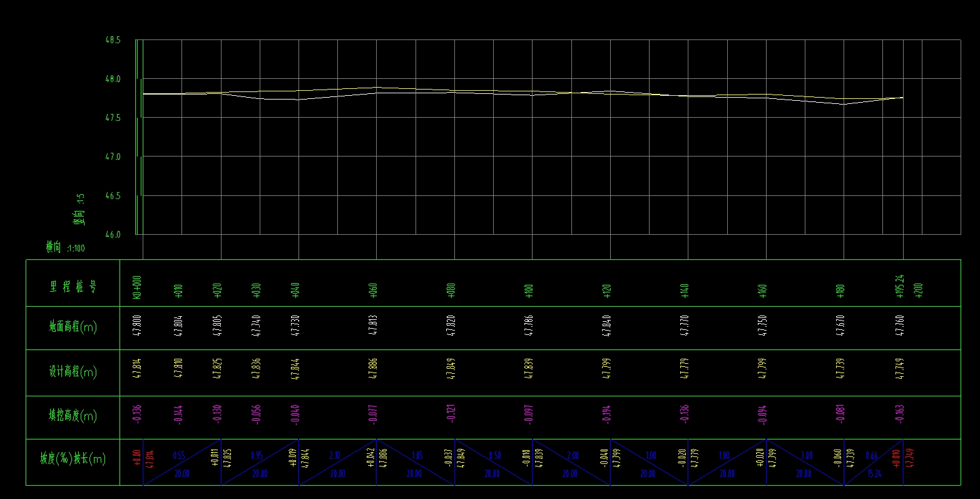This screenshot has width=980, height=499.
Task: Click fill-cut height value -0.094
Action: pos(762,414)
